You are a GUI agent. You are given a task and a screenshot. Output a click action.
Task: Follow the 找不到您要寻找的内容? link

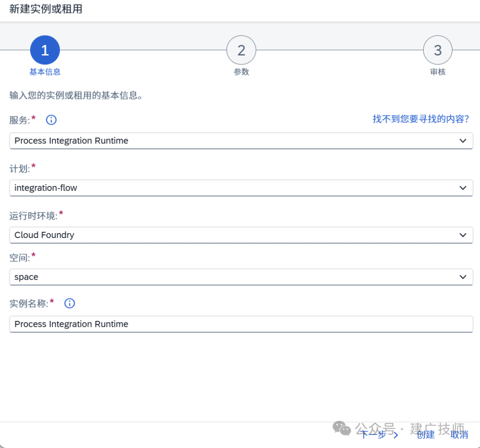click(x=420, y=119)
